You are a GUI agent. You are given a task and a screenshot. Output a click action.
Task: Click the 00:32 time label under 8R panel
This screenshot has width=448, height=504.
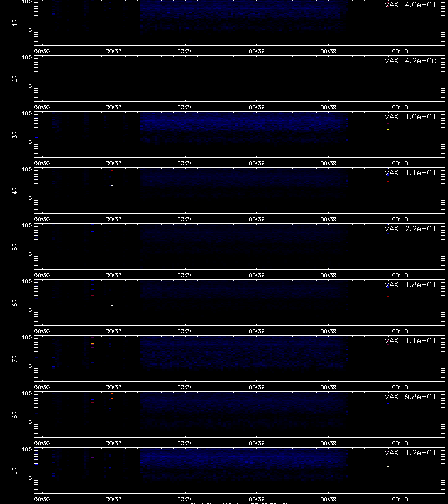click(x=114, y=444)
